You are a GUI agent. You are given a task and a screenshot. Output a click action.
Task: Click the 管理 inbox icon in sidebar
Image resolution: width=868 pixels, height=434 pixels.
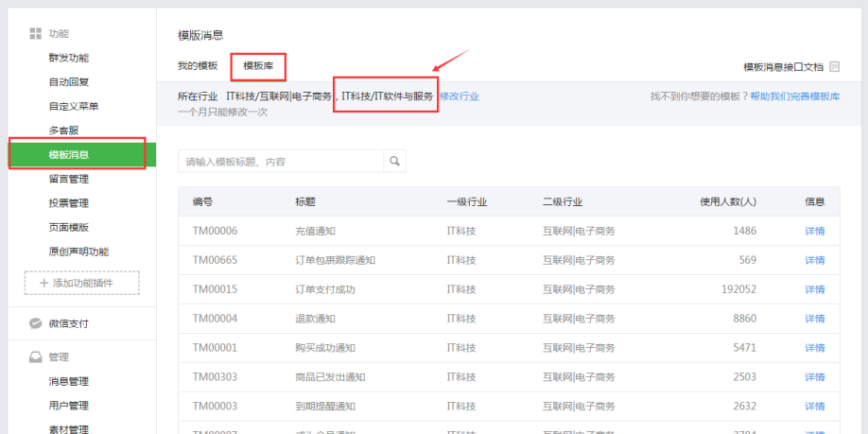coord(35,356)
